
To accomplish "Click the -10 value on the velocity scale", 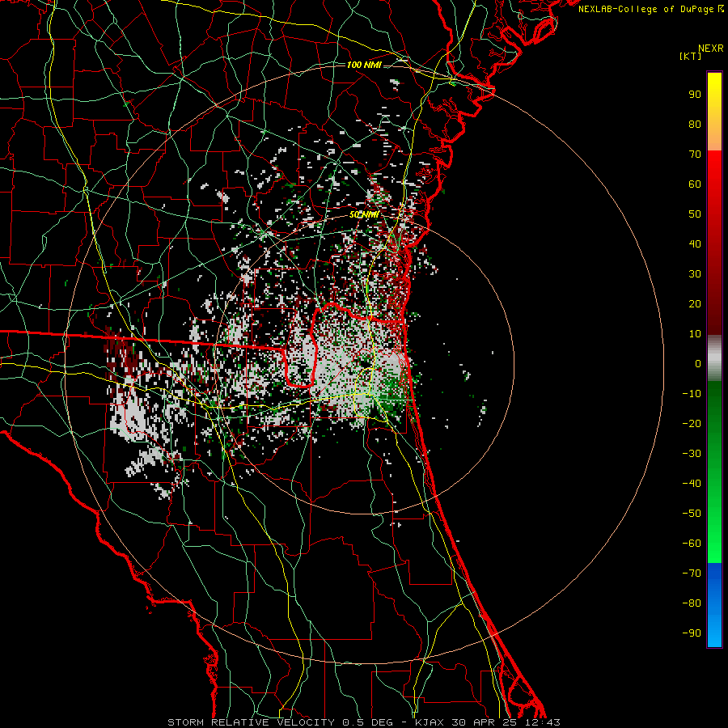I will click(692, 394).
